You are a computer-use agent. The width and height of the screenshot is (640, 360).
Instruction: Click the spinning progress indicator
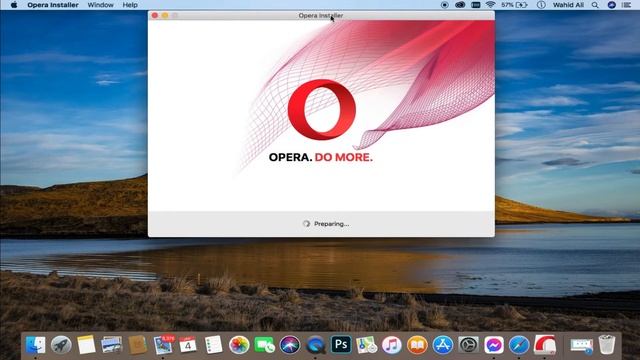coord(307,224)
